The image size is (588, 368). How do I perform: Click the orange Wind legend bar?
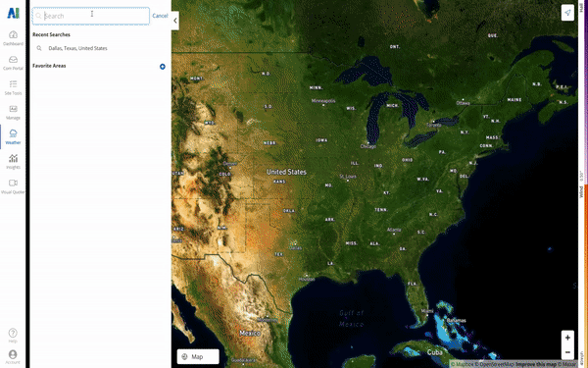point(586,276)
